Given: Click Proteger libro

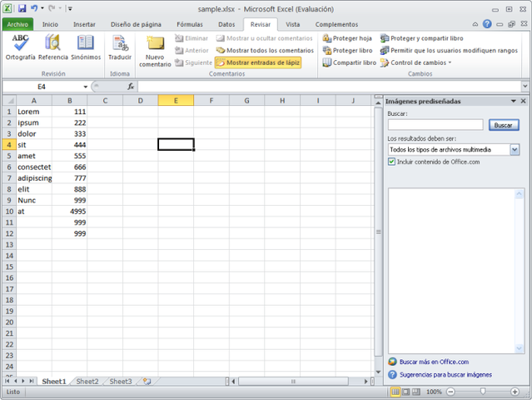Looking at the screenshot, I should pyautogui.click(x=347, y=51).
